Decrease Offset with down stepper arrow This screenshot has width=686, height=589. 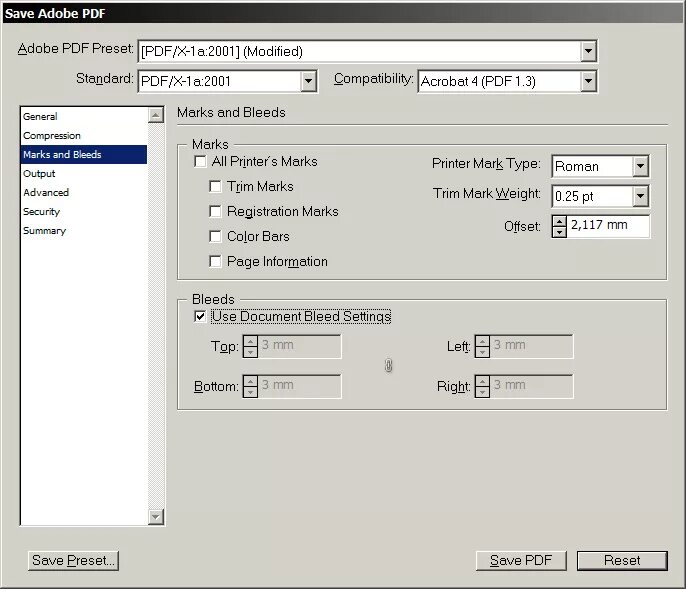559,232
